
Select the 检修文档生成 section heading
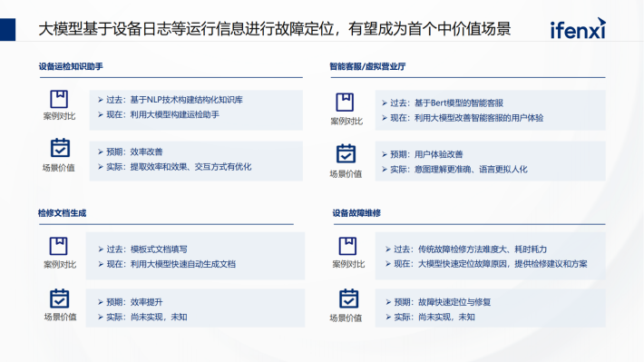point(62,213)
